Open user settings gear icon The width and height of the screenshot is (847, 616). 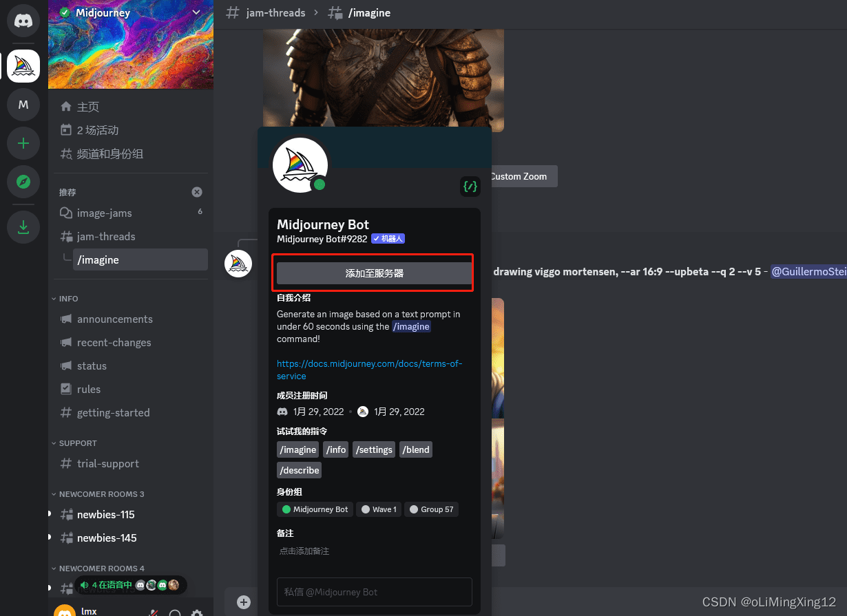point(197,613)
